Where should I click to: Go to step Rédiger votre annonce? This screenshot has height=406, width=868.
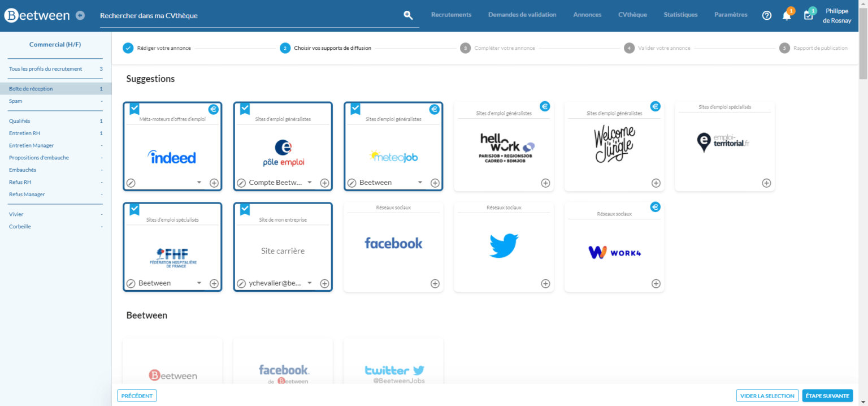157,48
